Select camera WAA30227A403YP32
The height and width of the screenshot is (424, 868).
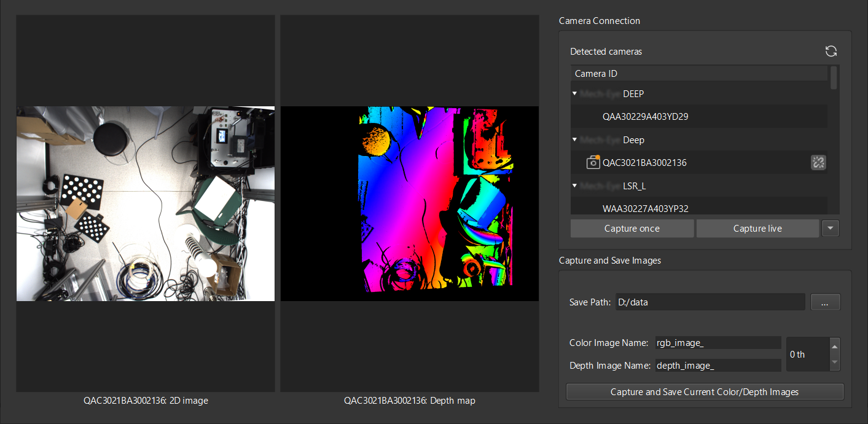(645, 209)
